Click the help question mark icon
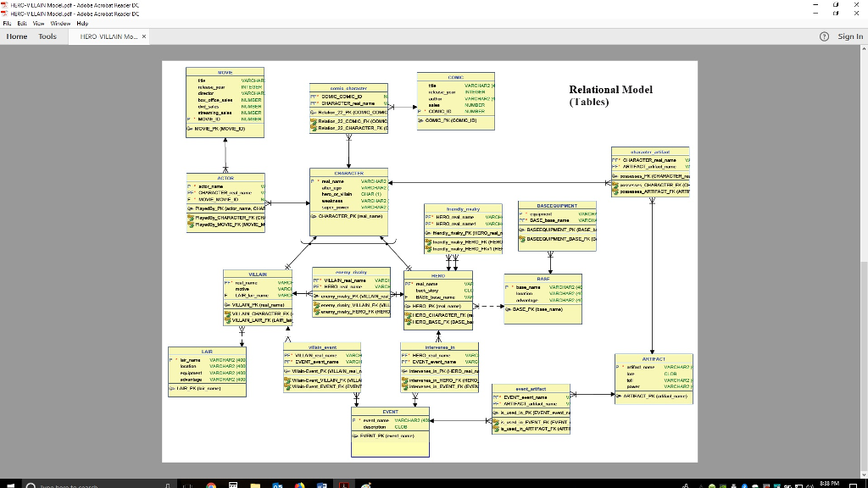Screen dimensions: 868x488 [823, 36]
